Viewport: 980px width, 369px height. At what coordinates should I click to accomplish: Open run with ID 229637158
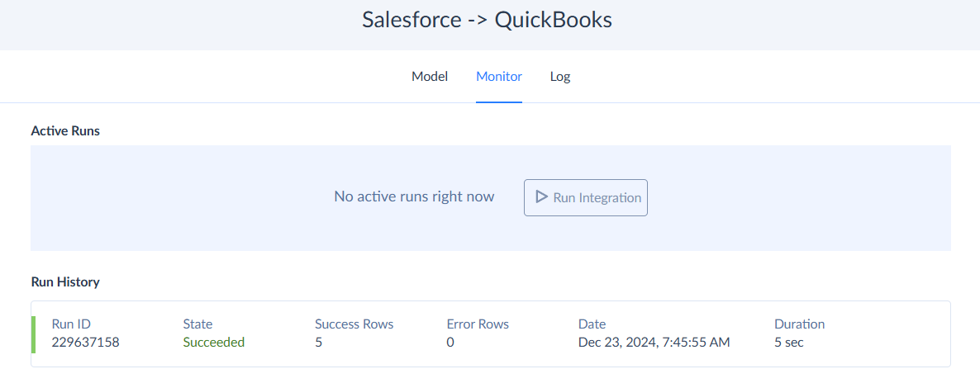coord(86,342)
